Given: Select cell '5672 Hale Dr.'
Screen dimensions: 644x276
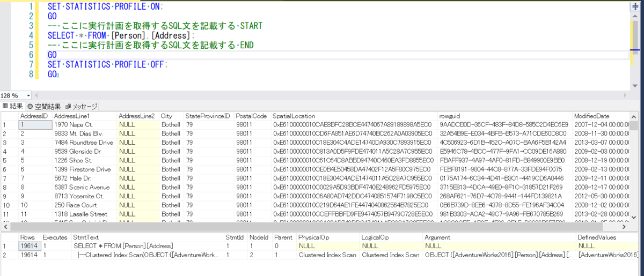Looking at the screenshot, I should pyautogui.click(x=84, y=178).
